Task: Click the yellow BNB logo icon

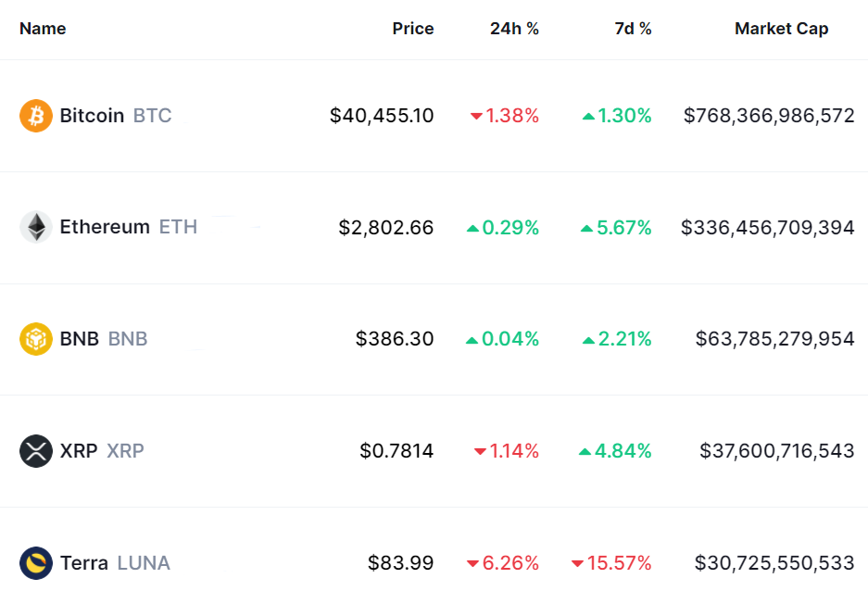Action: pyautogui.click(x=36, y=339)
